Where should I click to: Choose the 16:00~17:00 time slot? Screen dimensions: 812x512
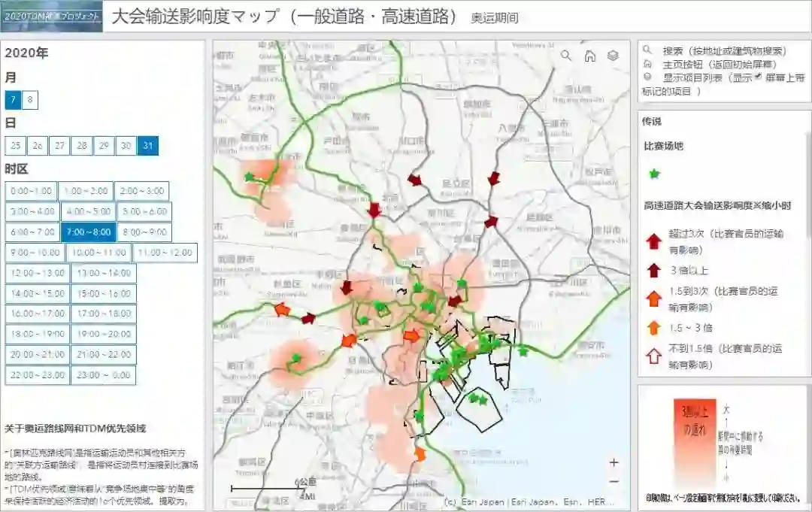38,314
